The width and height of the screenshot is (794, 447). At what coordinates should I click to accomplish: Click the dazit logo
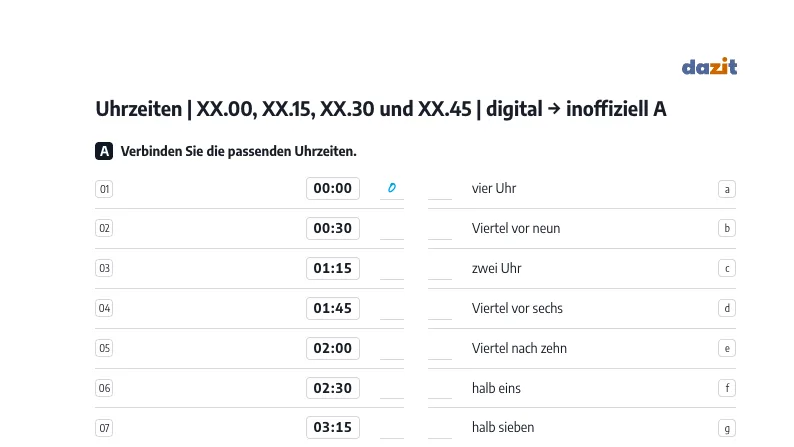[709, 66]
